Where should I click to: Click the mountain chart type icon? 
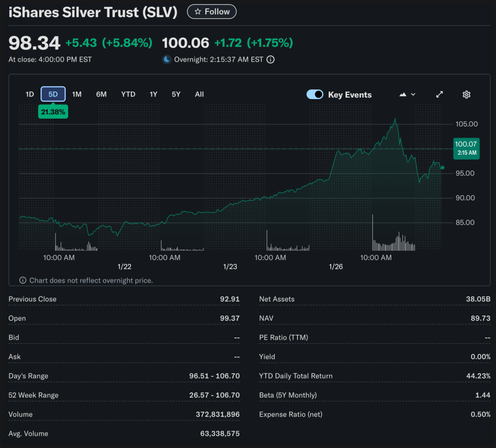click(x=403, y=95)
